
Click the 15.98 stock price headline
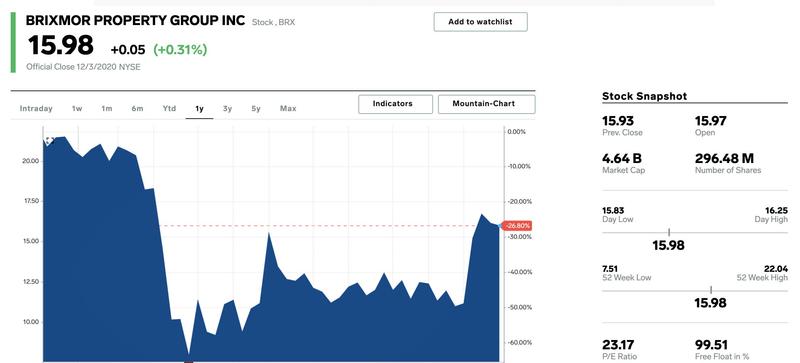pos(61,45)
